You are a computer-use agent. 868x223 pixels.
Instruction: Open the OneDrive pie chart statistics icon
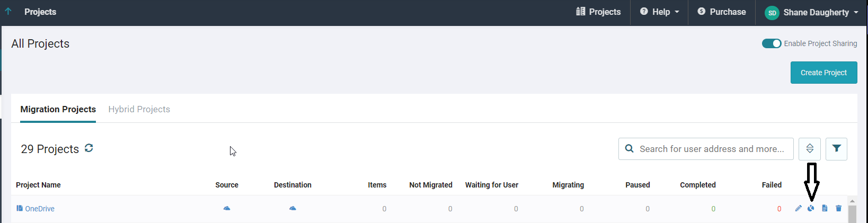811,209
